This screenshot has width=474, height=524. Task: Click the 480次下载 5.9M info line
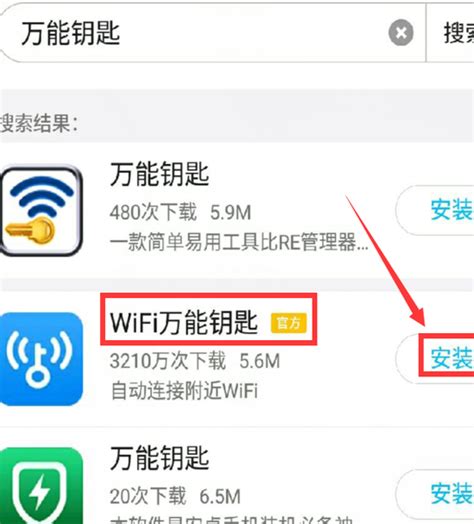point(181,212)
